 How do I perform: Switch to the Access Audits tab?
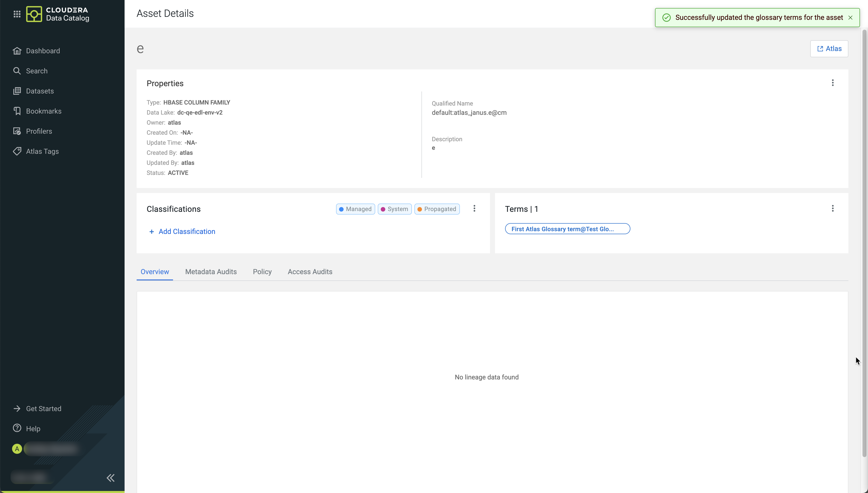[310, 272]
